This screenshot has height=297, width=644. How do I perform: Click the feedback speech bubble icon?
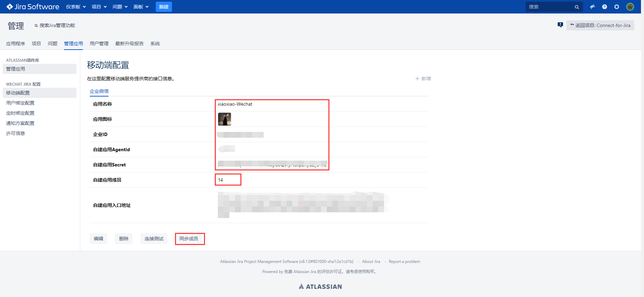click(x=560, y=25)
